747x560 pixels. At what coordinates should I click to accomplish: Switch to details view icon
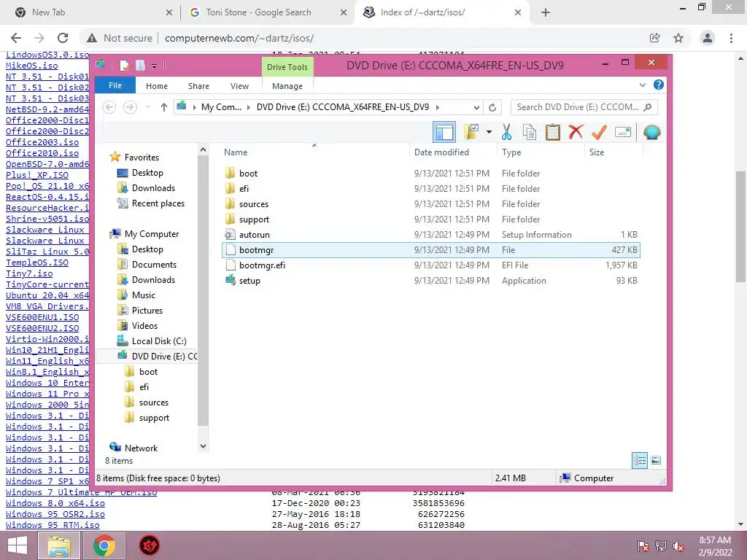pyautogui.click(x=640, y=460)
